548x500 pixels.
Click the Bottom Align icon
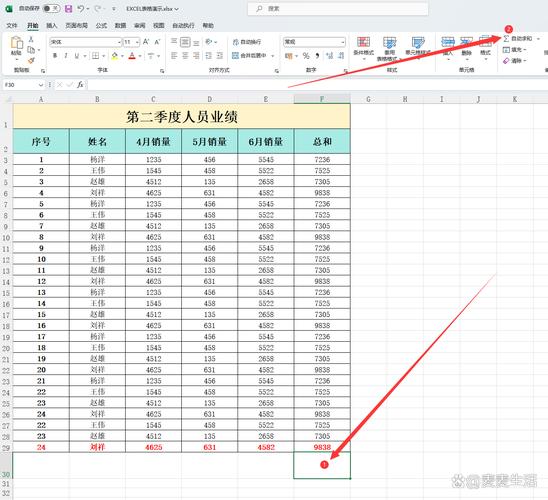[196, 42]
